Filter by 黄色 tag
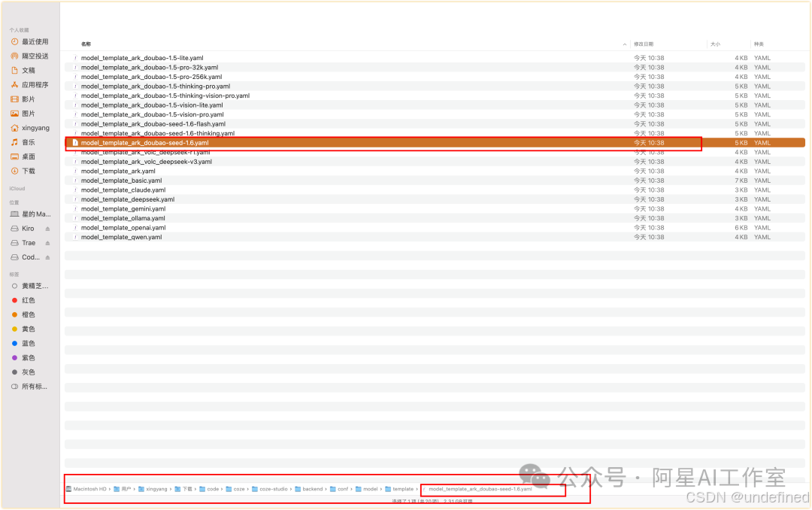 (x=23, y=329)
